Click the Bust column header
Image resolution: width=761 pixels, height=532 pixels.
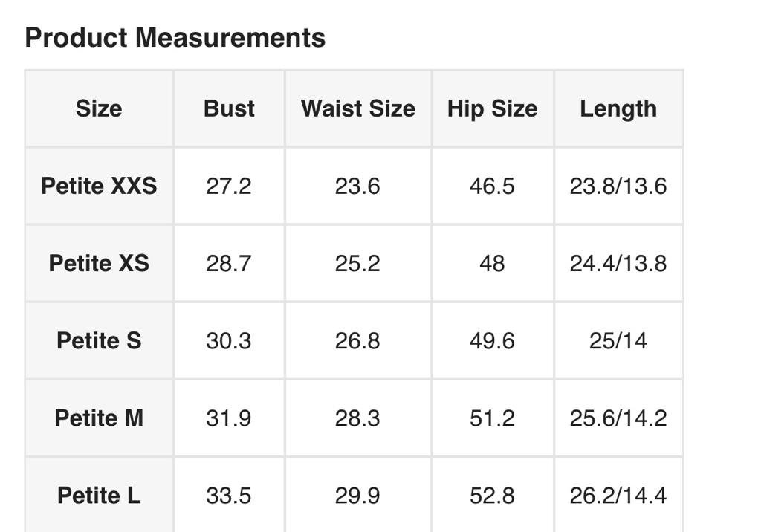[x=229, y=108]
